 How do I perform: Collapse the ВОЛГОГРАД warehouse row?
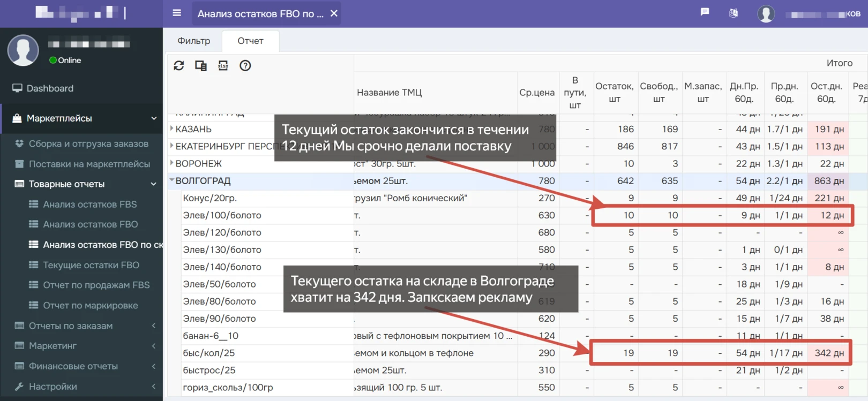click(171, 180)
